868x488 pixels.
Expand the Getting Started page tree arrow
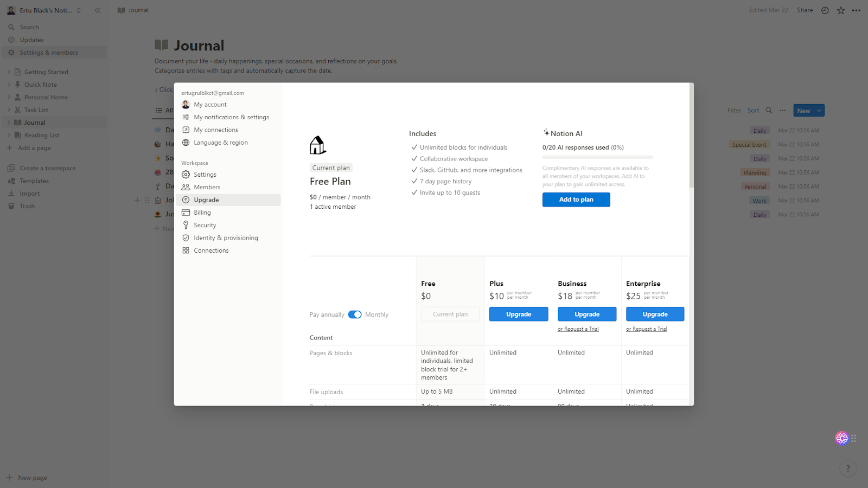[x=9, y=72]
